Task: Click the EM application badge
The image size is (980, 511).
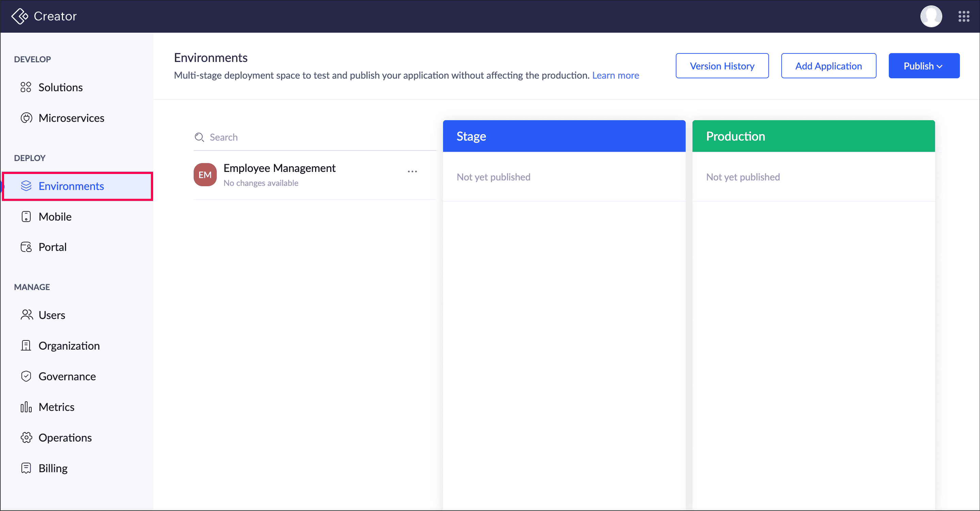Action: point(205,175)
